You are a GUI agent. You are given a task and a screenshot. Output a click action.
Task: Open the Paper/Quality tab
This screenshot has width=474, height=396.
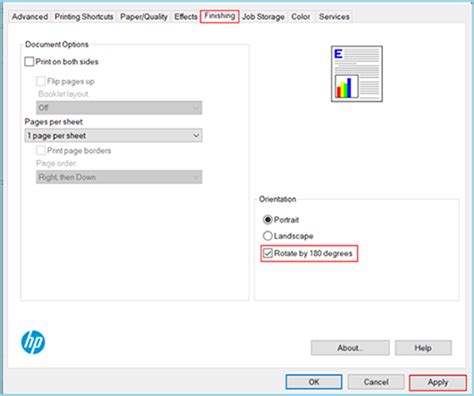(144, 17)
